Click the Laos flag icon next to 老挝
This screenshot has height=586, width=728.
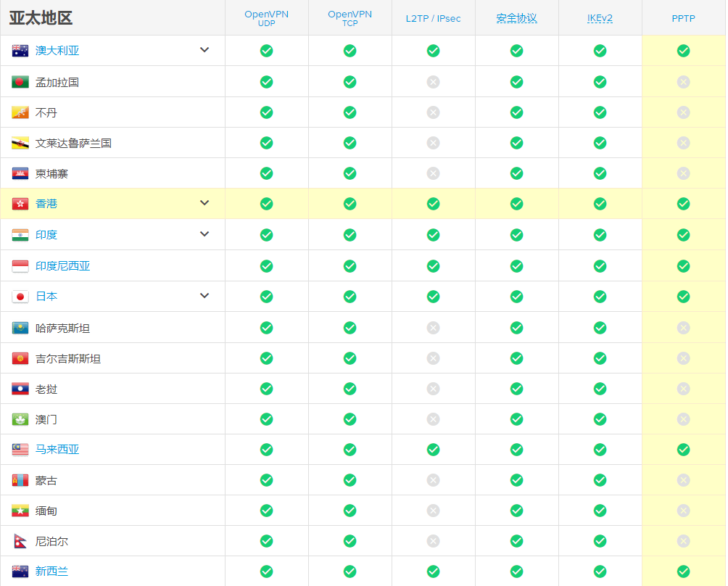click(20, 389)
